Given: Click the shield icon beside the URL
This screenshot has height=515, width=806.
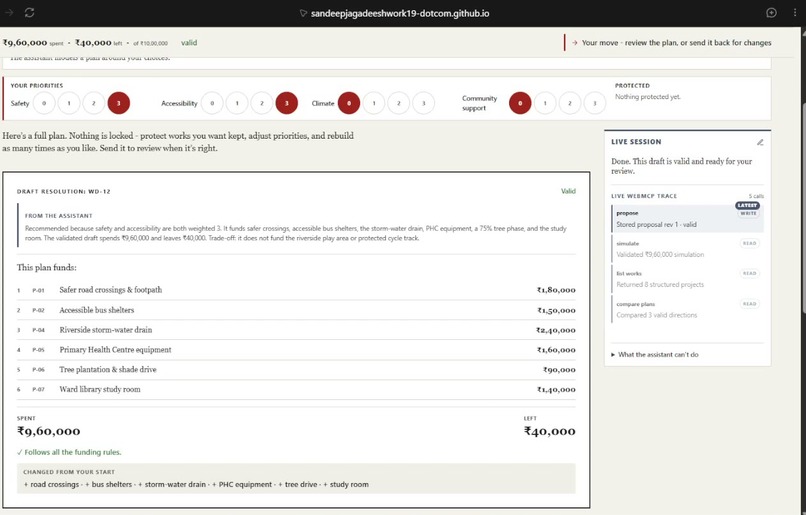Looking at the screenshot, I should pos(303,13).
